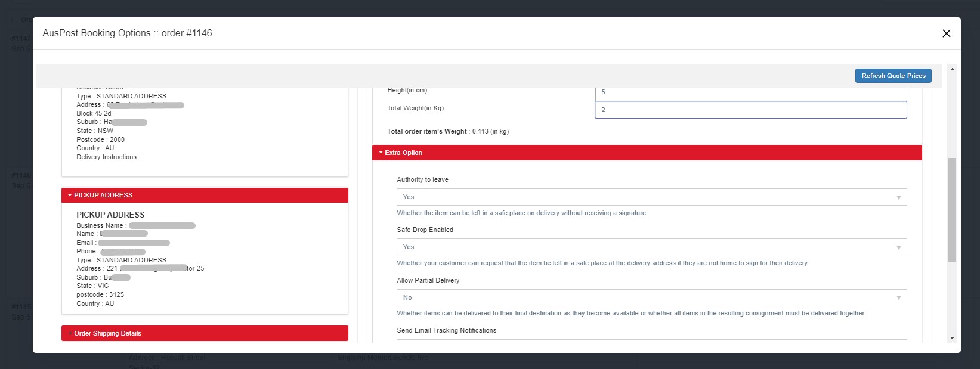Click the 'Authority to leave' label

click(x=423, y=179)
